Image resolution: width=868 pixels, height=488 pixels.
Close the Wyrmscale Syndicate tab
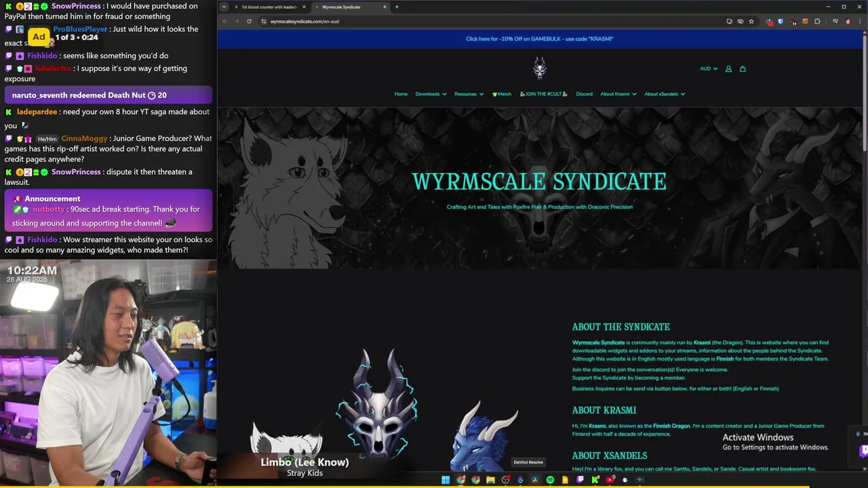[385, 7]
